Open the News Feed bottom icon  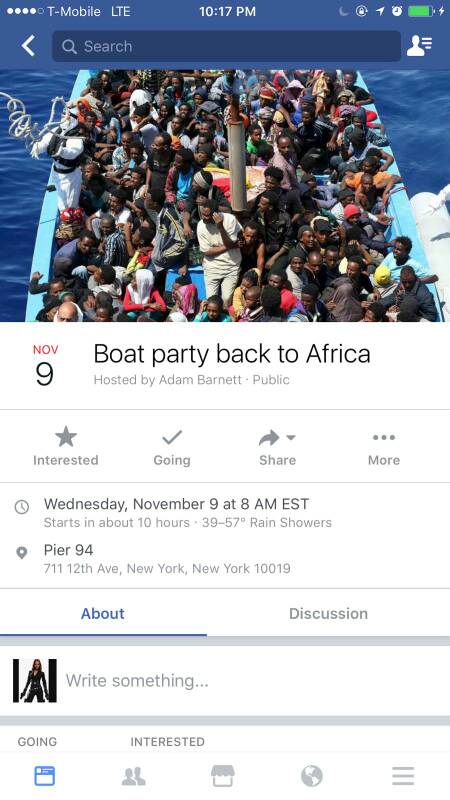pyautogui.click(x=45, y=776)
